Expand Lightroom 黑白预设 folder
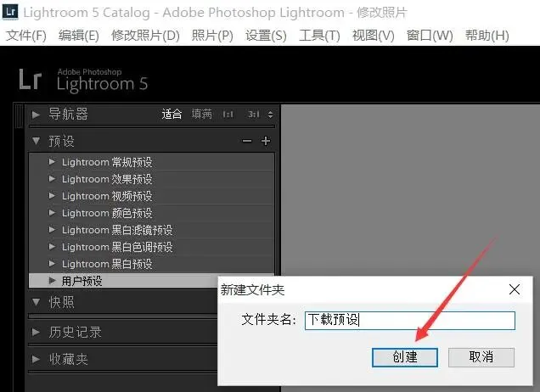 [52, 264]
